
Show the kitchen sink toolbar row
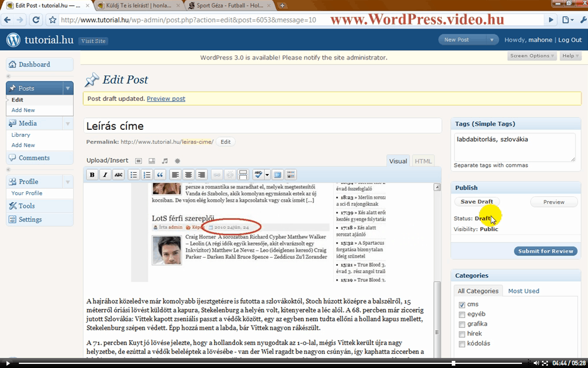pos(290,175)
